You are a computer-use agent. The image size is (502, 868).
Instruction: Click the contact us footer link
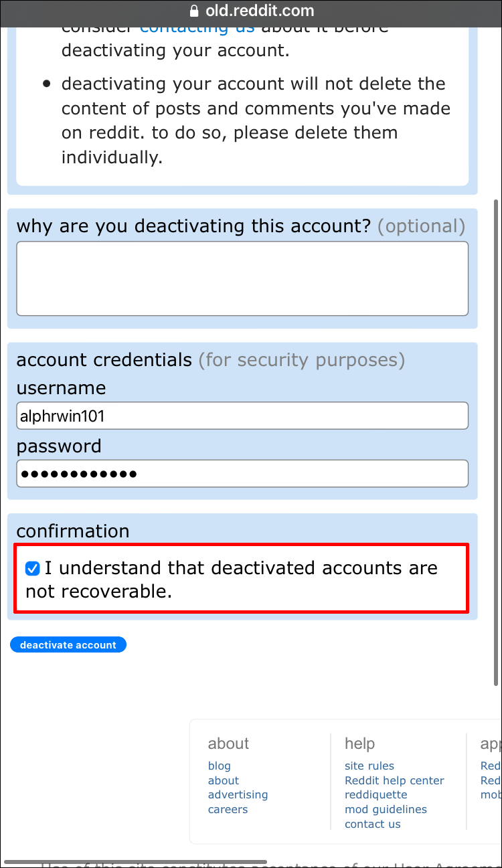372,824
